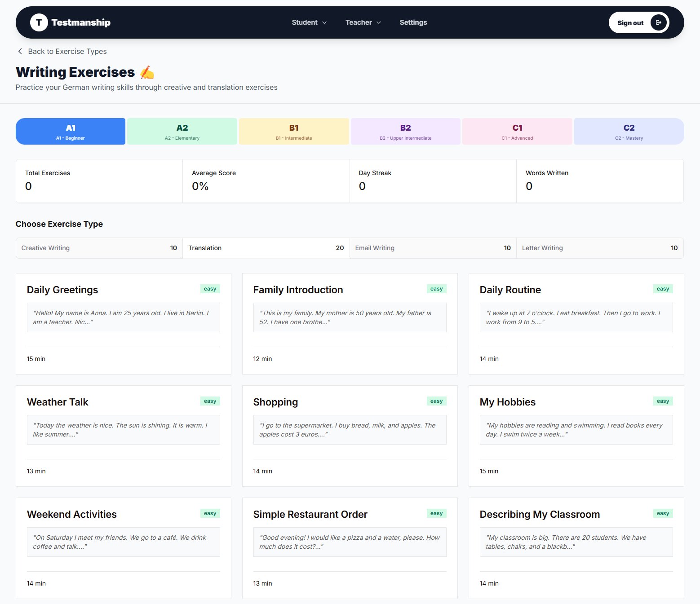Select the A2 Elementary level
The image size is (700, 604).
tap(182, 132)
